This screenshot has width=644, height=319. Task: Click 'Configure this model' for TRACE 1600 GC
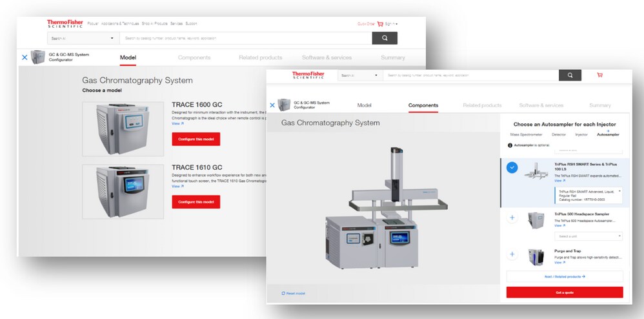tap(196, 139)
